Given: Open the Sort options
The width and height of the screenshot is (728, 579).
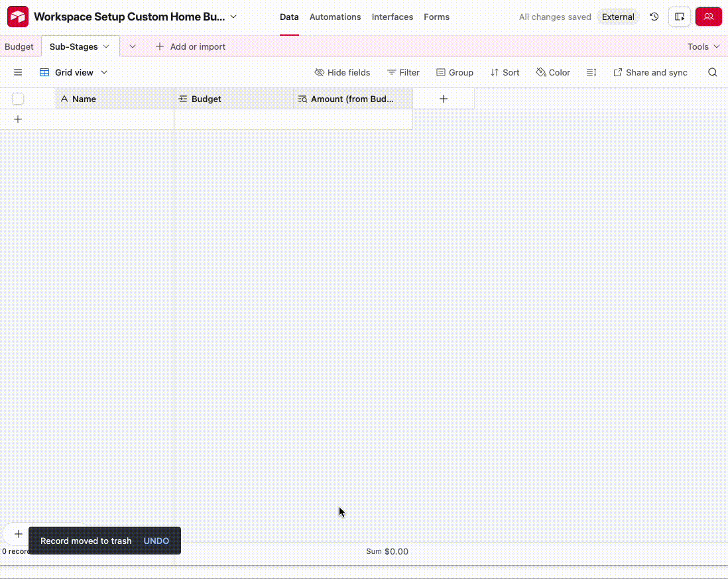Looking at the screenshot, I should point(505,72).
